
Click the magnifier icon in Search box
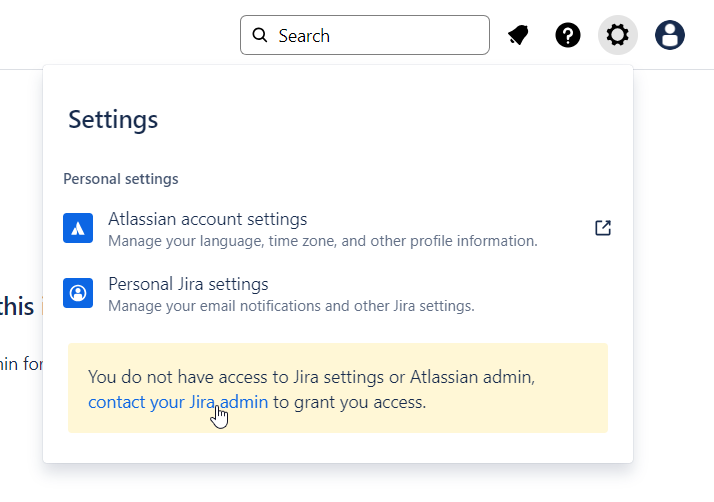tap(260, 35)
